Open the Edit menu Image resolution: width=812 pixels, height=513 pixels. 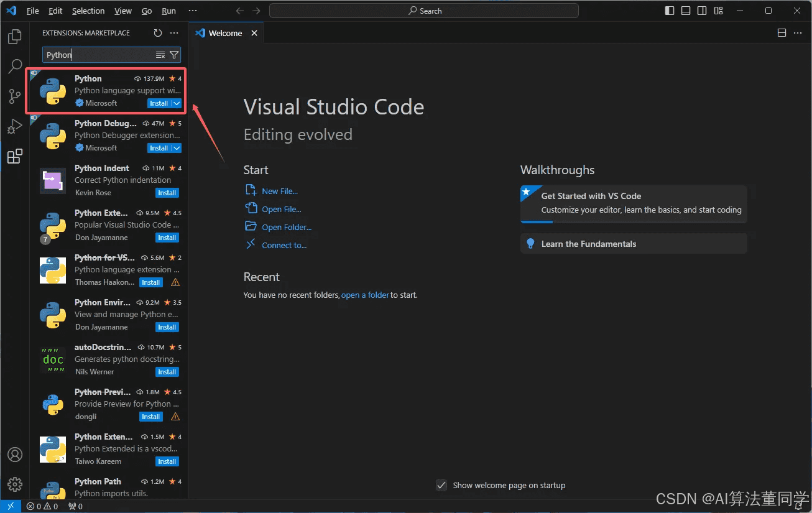pyautogui.click(x=55, y=11)
